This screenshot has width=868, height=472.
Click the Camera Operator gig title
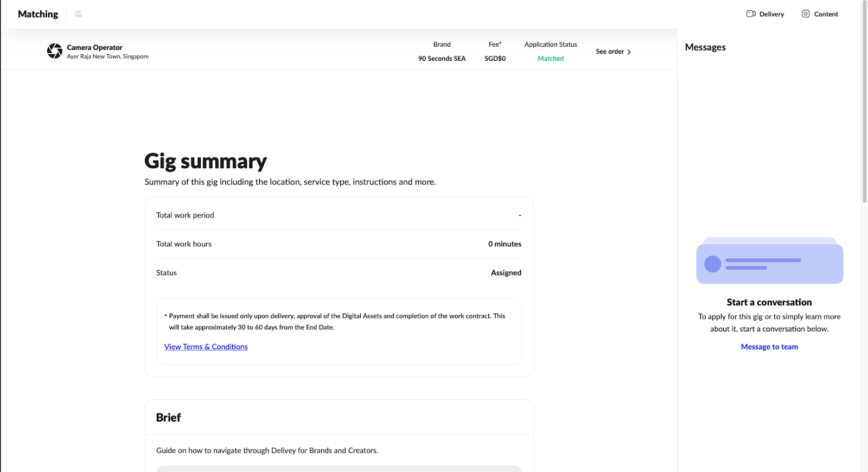(x=94, y=48)
